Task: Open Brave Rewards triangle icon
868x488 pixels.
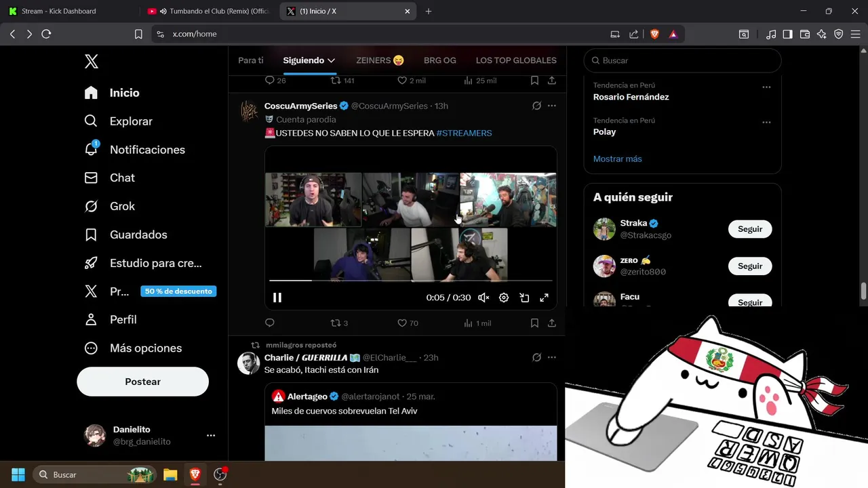Action: point(673,34)
